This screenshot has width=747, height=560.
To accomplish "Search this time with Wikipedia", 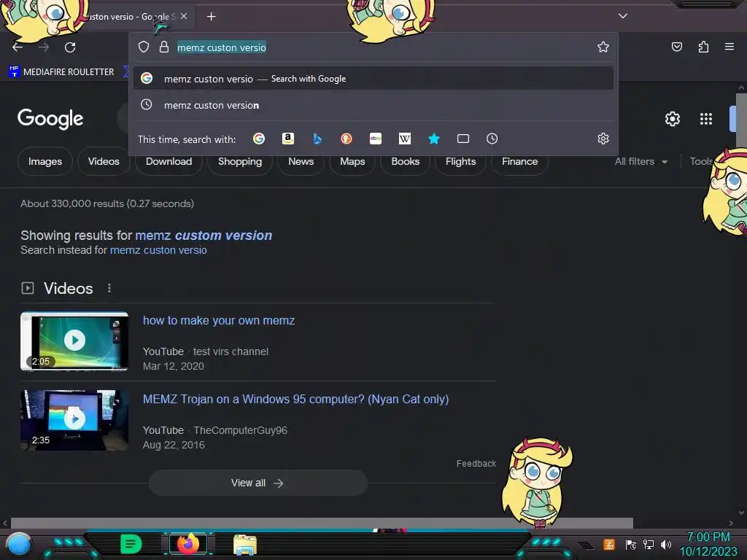I will pyautogui.click(x=404, y=139).
